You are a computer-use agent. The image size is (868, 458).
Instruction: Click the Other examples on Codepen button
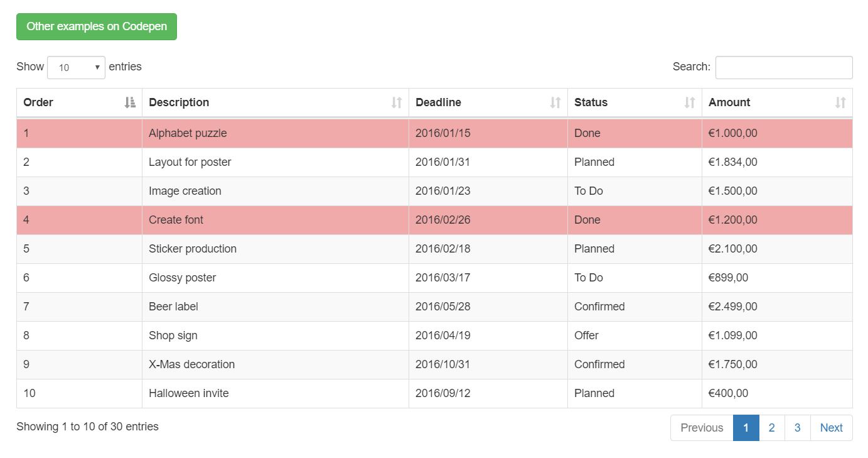(96, 26)
